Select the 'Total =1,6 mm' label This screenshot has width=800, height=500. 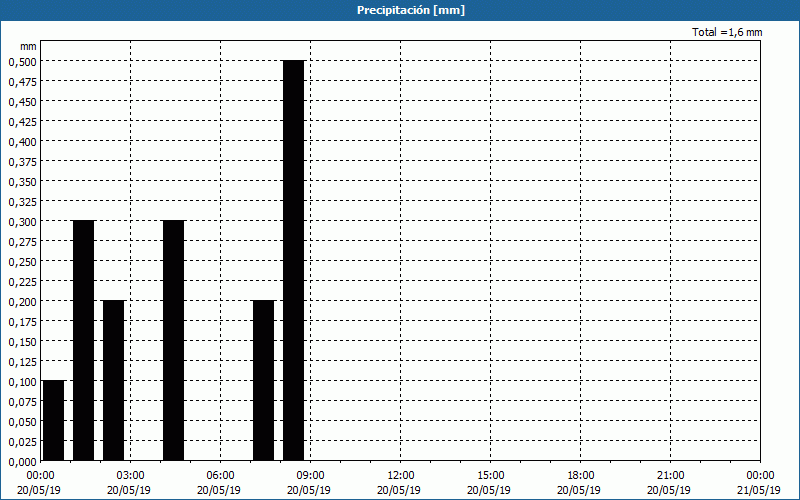[727, 32]
